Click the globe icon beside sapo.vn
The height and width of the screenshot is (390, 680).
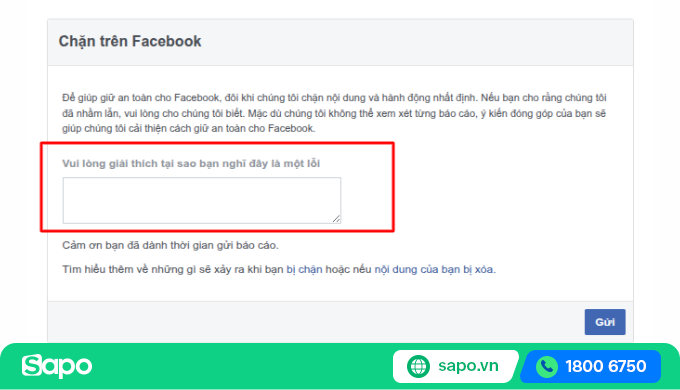[418, 366]
